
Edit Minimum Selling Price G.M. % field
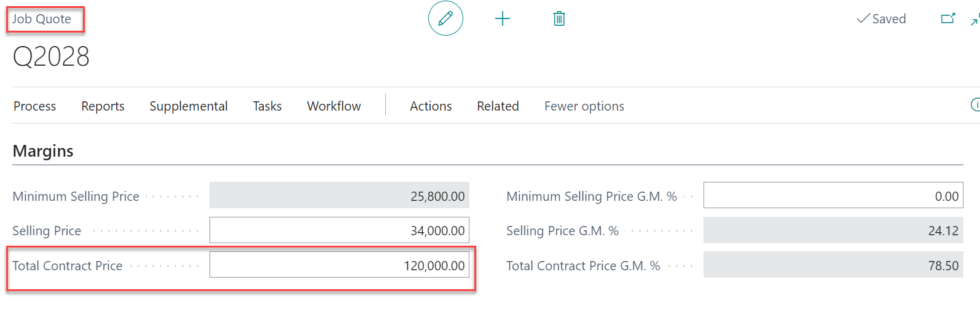(x=833, y=195)
